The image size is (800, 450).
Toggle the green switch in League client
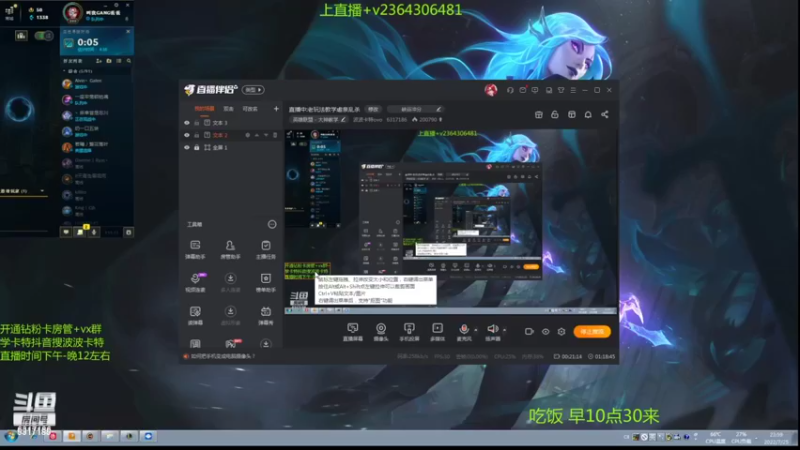[43, 36]
